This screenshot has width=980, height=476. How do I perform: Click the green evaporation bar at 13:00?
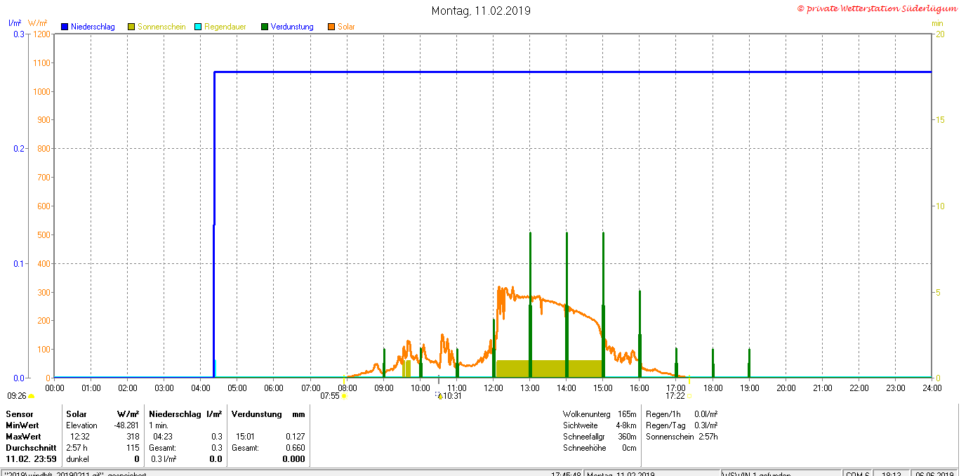[x=530, y=302]
